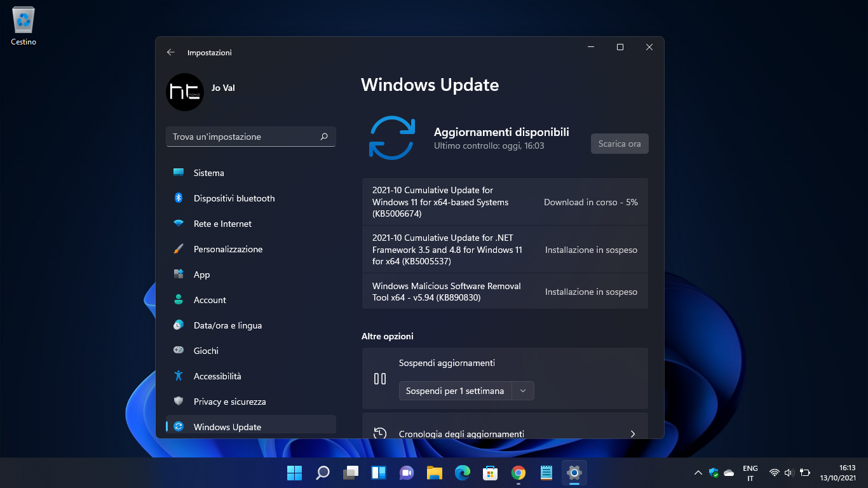The image size is (868, 488).
Task: Click the back arrow in Impostazioni
Action: pyautogui.click(x=170, y=53)
